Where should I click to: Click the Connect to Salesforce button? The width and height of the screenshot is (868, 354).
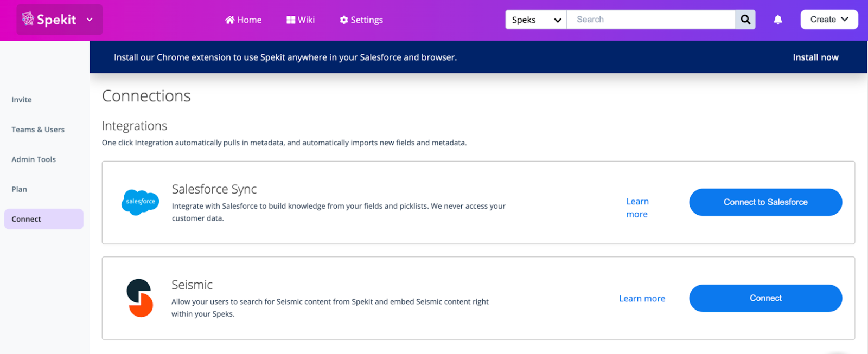point(765,202)
